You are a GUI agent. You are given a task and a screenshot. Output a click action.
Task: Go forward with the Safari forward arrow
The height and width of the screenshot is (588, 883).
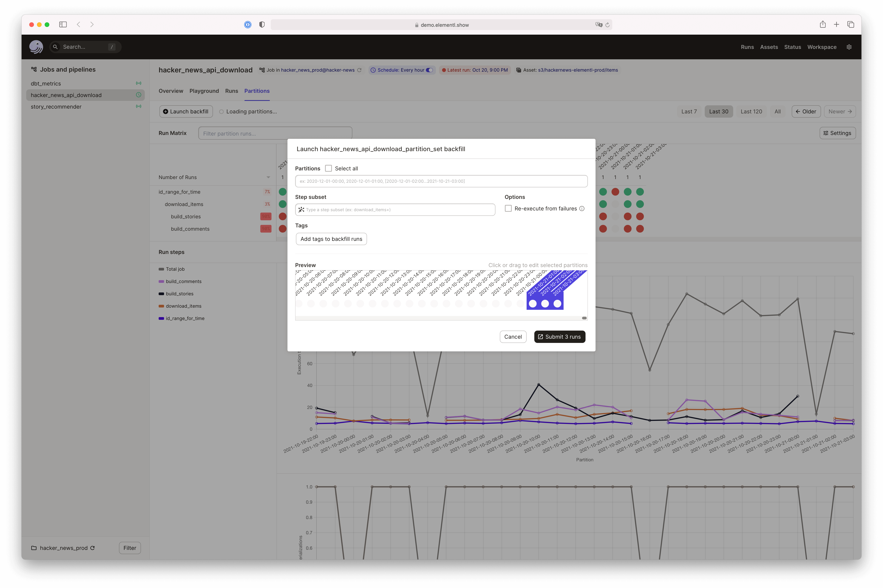click(x=92, y=24)
